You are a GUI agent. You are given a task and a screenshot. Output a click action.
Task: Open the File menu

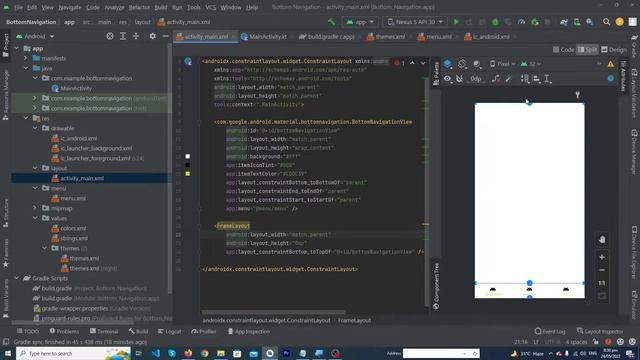click(18, 7)
